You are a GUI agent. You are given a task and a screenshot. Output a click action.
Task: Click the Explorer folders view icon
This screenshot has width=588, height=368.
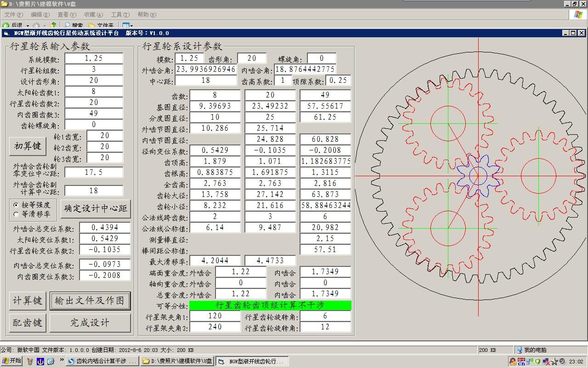coord(91,26)
